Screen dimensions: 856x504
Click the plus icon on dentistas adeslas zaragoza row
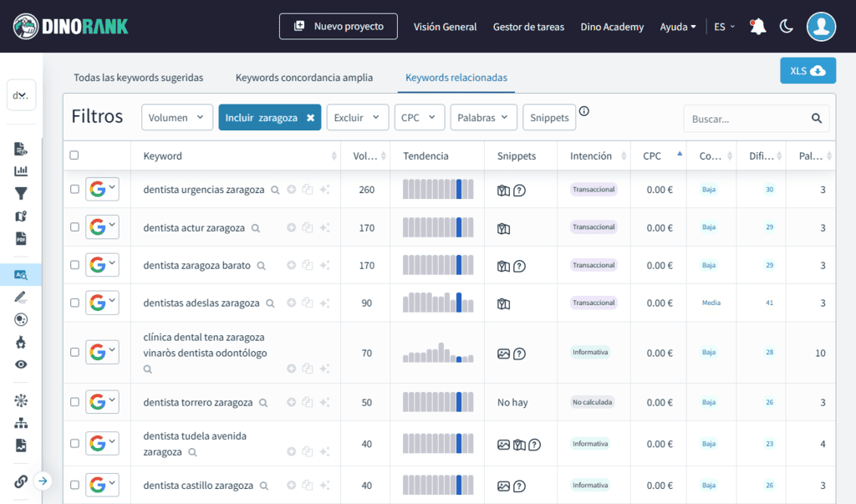tap(291, 303)
